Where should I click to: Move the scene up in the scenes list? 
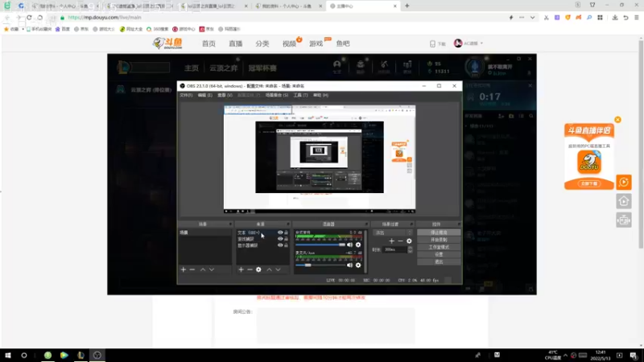pyautogui.click(x=203, y=269)
